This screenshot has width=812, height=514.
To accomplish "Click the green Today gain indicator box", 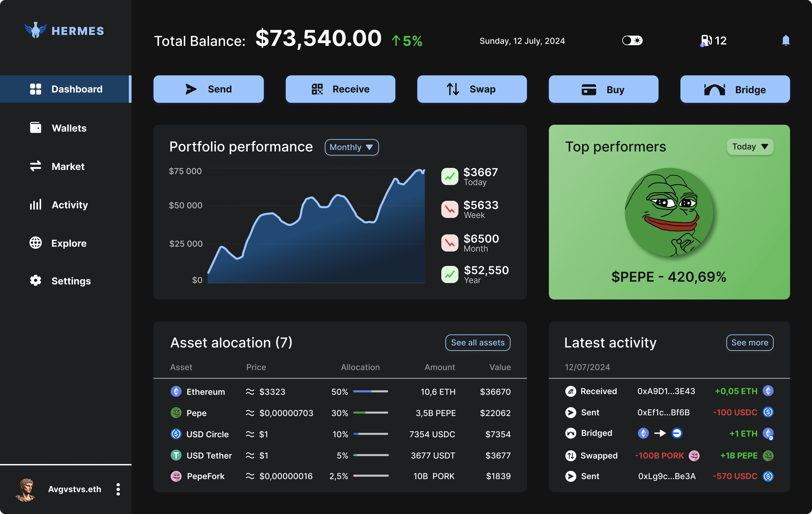I will tap(450, 177).
